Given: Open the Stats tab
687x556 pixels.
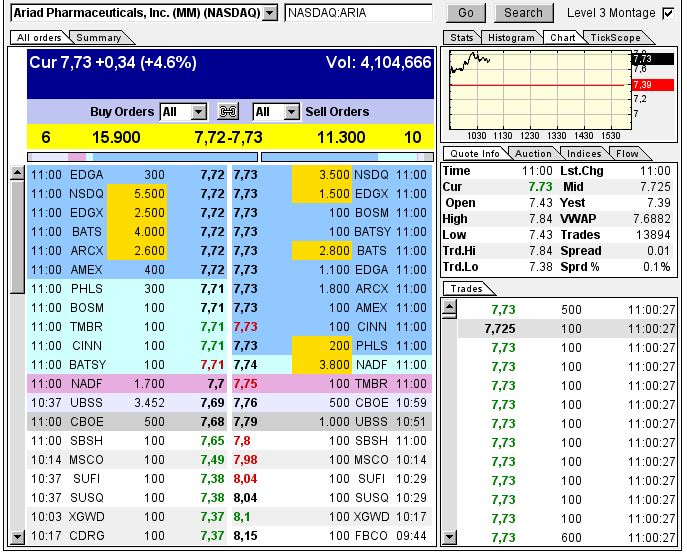Looking at the screenshot, I should tap(461, 38).
